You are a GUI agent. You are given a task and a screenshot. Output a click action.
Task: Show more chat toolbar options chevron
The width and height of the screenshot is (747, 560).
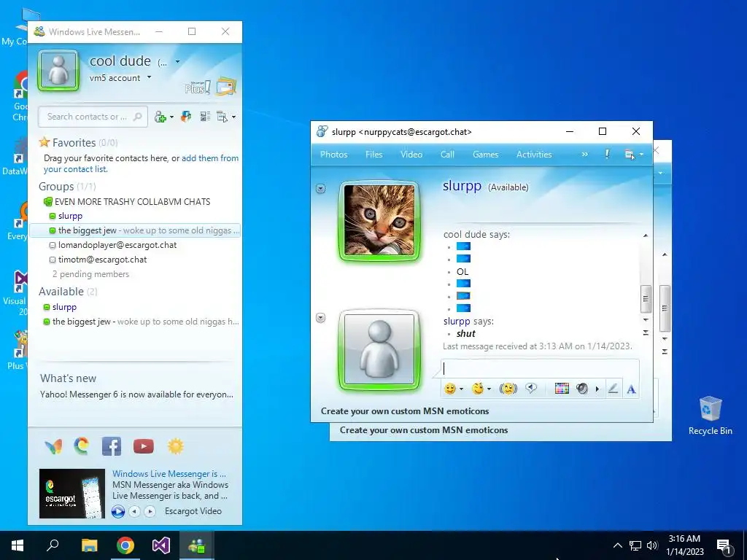pyautogui.click(x=584, y=155)
